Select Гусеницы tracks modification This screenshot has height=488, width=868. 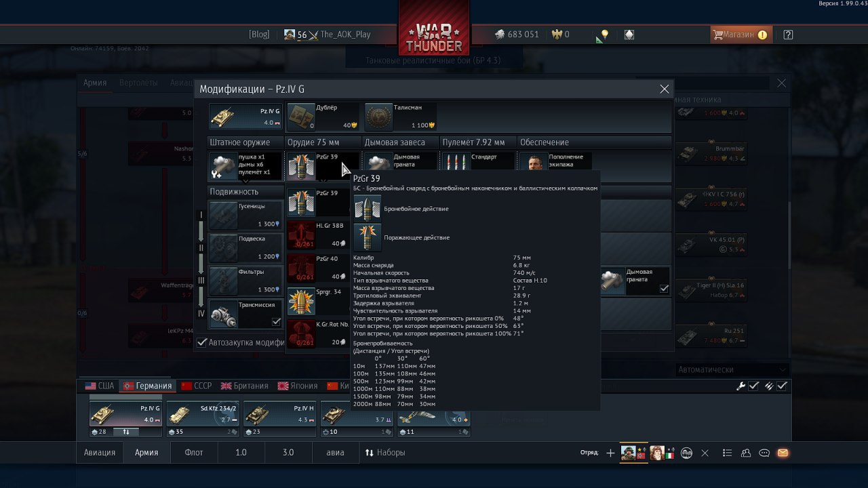click(245, 215)
